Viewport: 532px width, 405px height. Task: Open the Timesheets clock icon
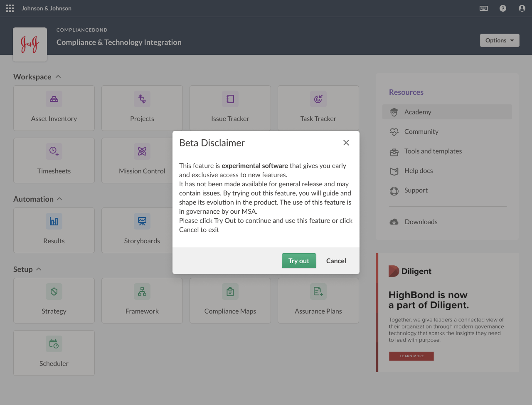(54, 151)
